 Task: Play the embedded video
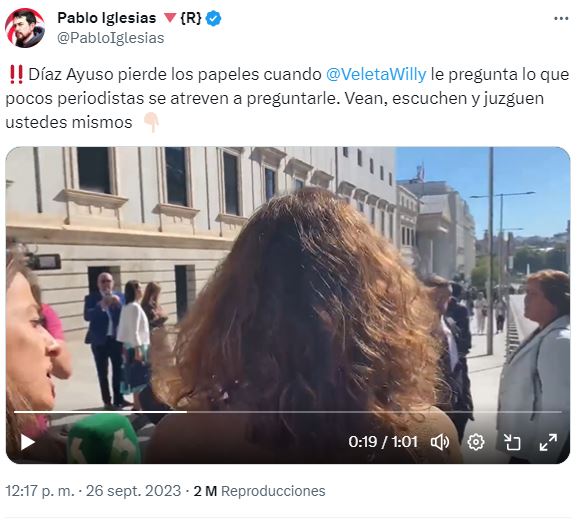[27, 442]
